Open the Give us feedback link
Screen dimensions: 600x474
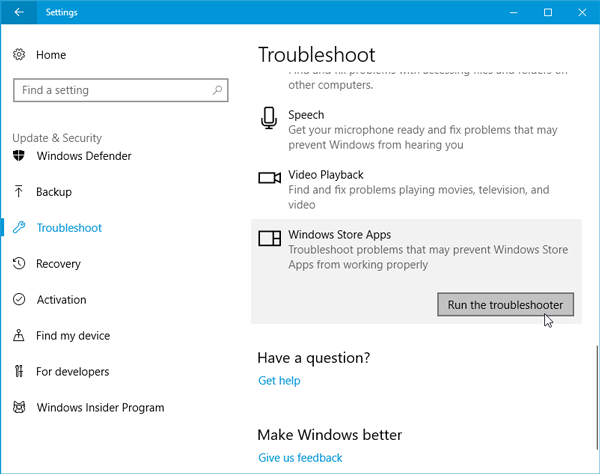pos(300,458)
